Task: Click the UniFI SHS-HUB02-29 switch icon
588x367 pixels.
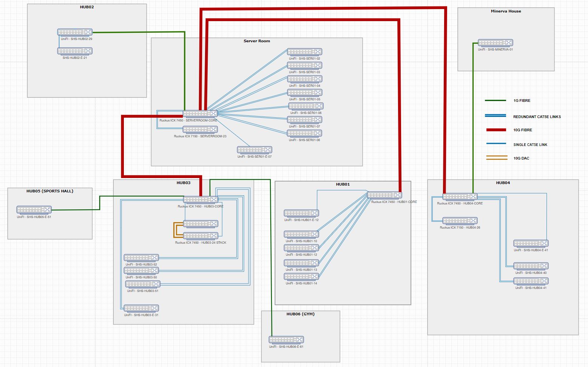Action: 75,32
